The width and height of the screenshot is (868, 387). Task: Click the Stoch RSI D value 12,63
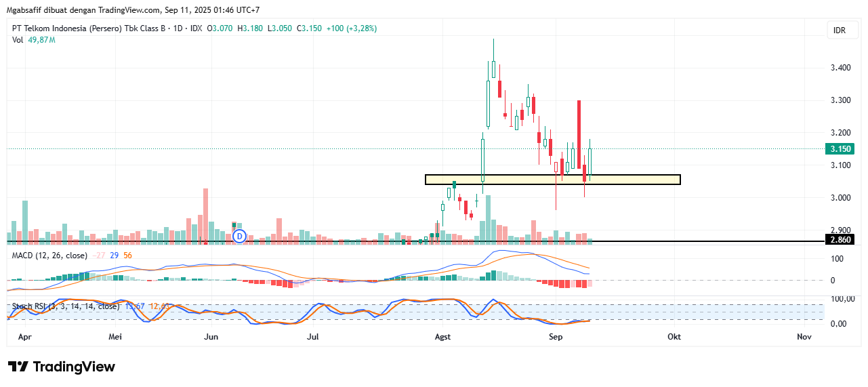click(159, 306)
